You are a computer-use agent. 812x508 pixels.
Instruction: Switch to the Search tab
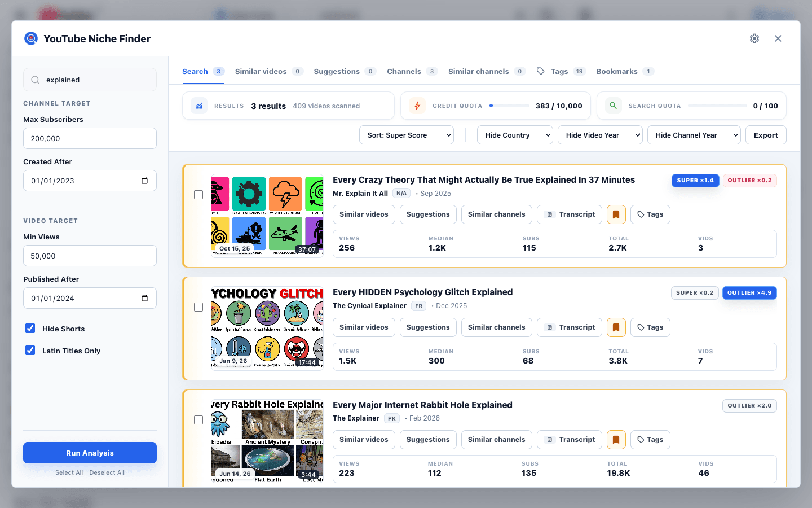tap(203, 71)
